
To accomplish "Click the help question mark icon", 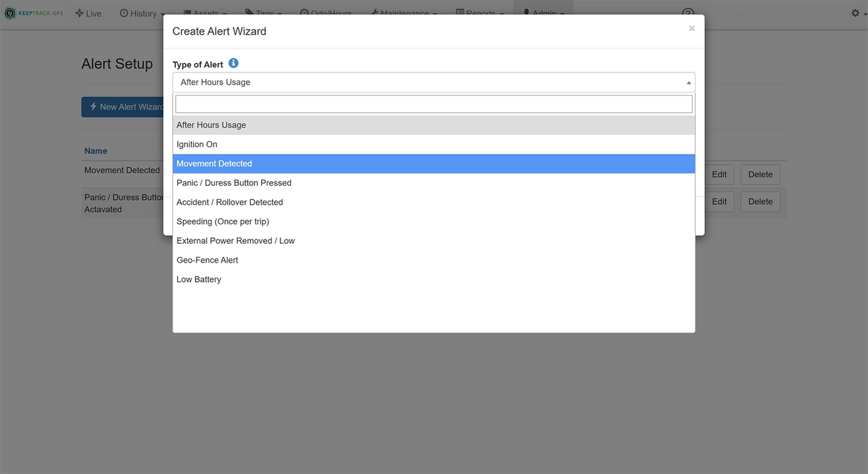I will click(x=687, y=14).
